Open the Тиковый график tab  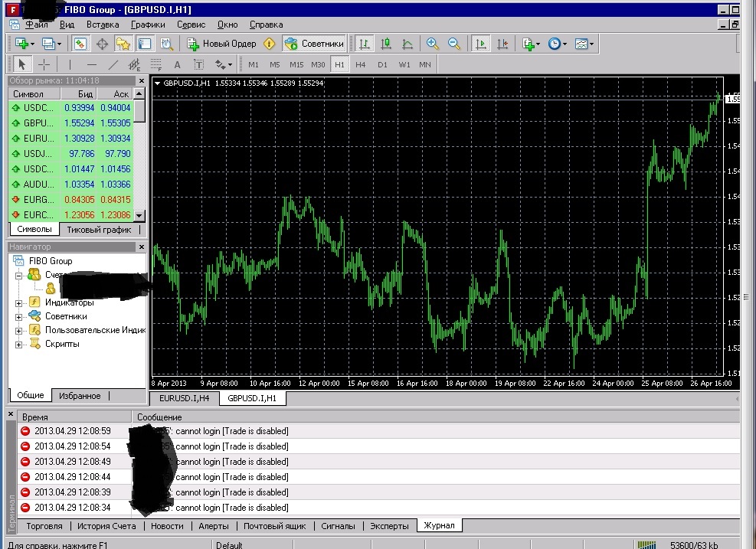click(99, 230)
